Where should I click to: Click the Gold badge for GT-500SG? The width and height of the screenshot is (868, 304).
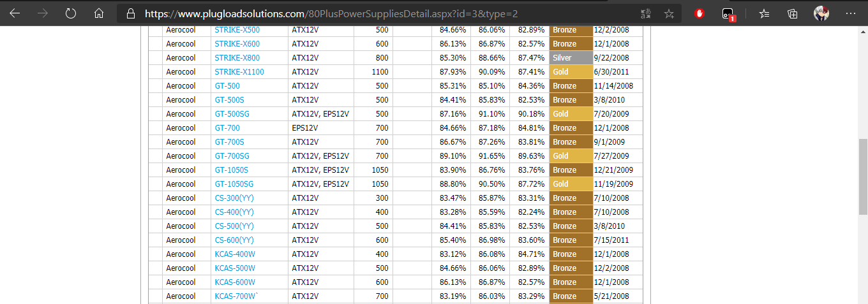tap(571, 114)
